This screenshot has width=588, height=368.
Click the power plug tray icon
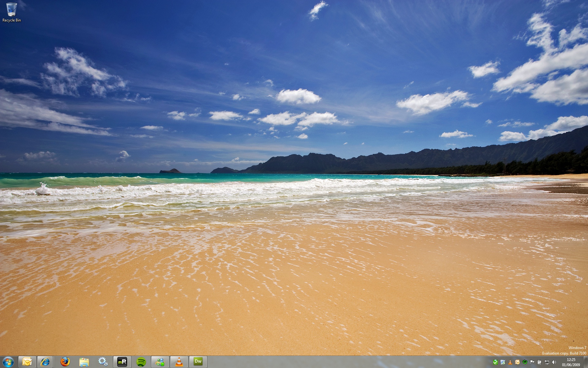pos(539,362)
